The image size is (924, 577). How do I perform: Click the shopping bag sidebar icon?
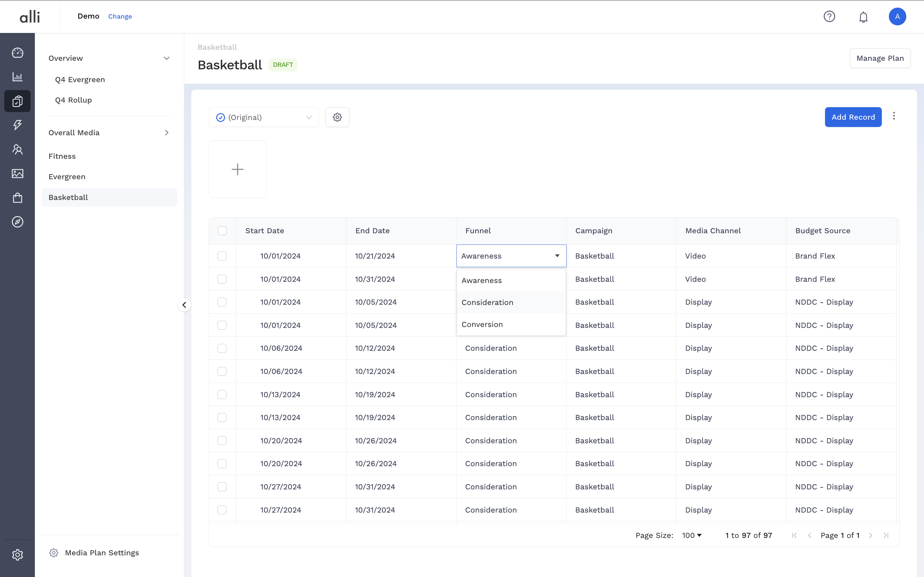pos(17,198)
